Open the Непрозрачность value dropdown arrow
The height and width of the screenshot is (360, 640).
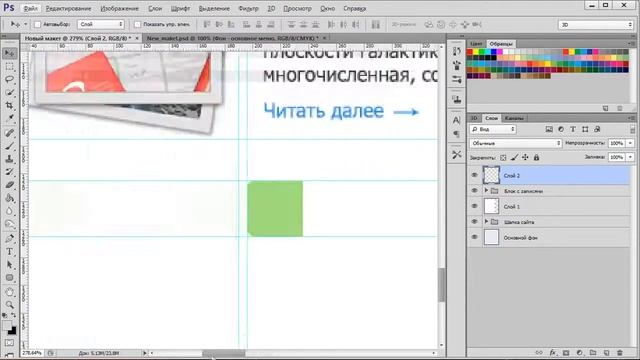630,143
